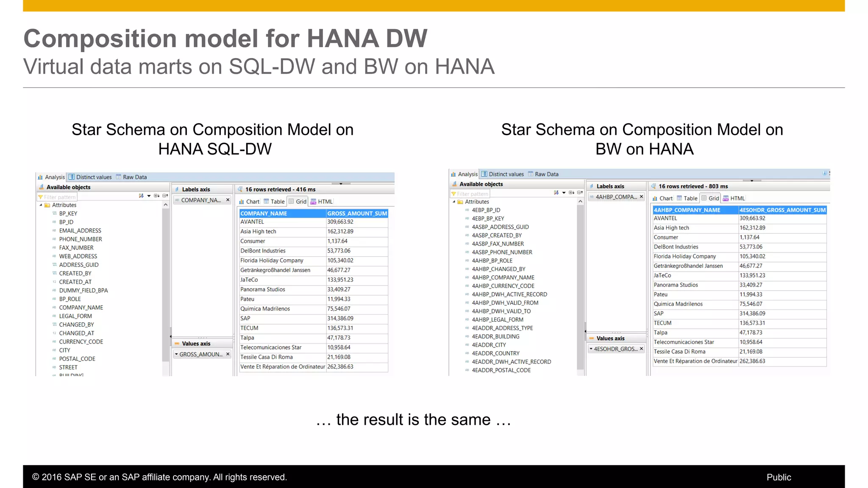
Task: Click Values axis icon in BW on HANA screenshot
Action: click(x=591, y=338)
